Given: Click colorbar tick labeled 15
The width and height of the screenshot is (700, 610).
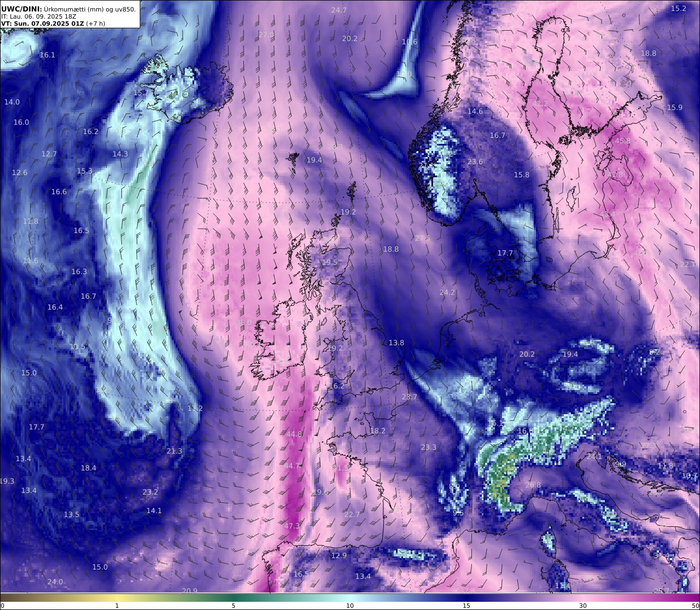Looking at the screenshot, I should (466, 606).
